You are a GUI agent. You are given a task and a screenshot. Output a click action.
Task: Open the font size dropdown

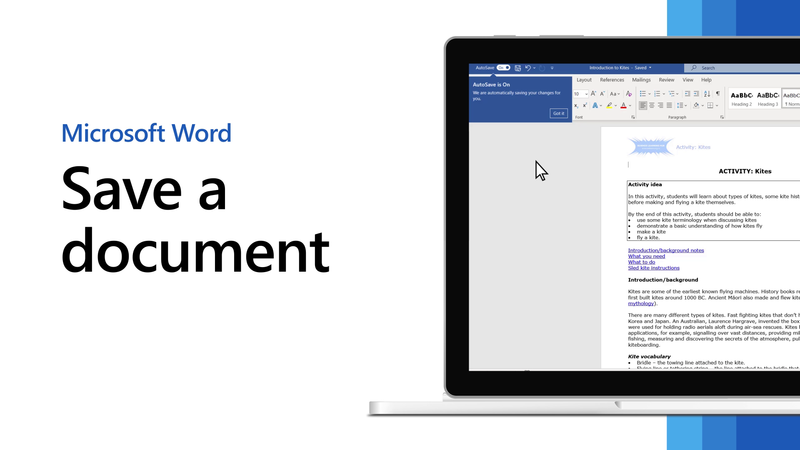(588, 93)
